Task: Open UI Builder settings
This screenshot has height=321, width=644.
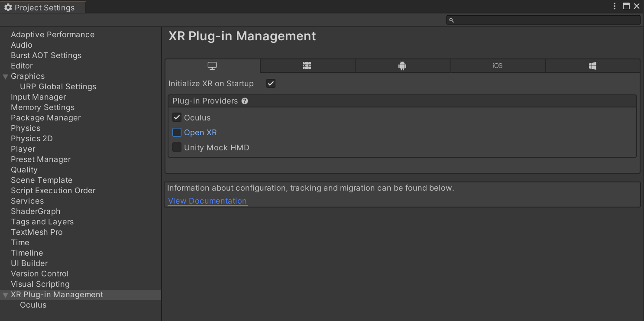Action: pyautogui.click(x=29, y=263)
